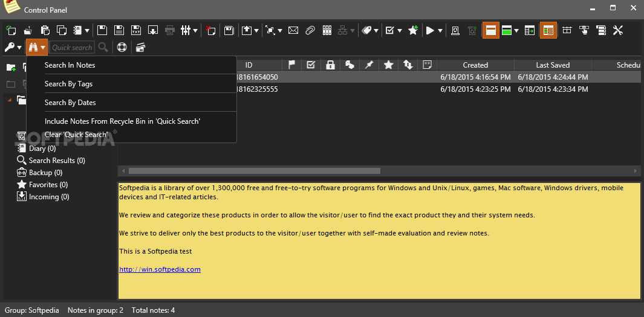
Task: Click the wrench and screwdriver settings icon
Action: (618, 30)
